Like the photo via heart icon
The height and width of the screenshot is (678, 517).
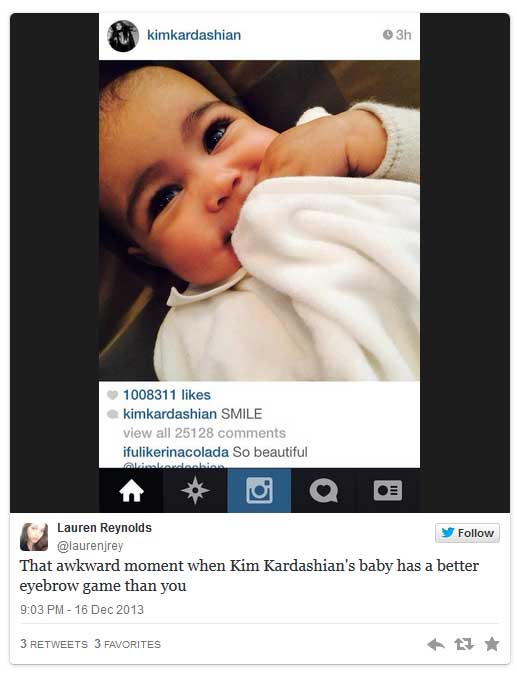point(112,395)
